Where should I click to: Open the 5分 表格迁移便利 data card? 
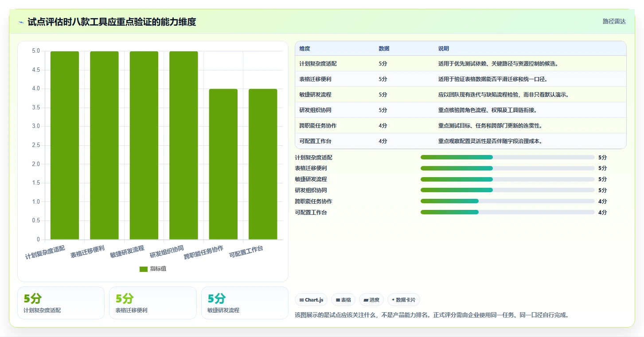point(153,303)
